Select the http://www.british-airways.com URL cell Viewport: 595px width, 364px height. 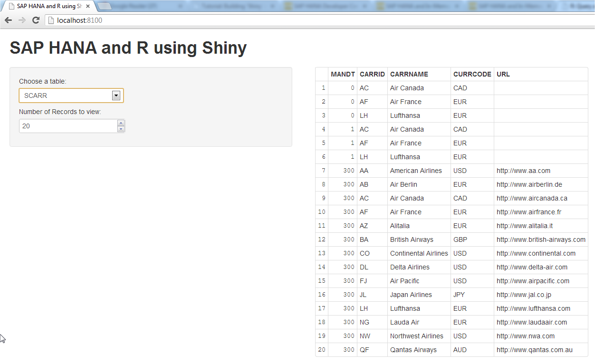click(x=541, y=239)
